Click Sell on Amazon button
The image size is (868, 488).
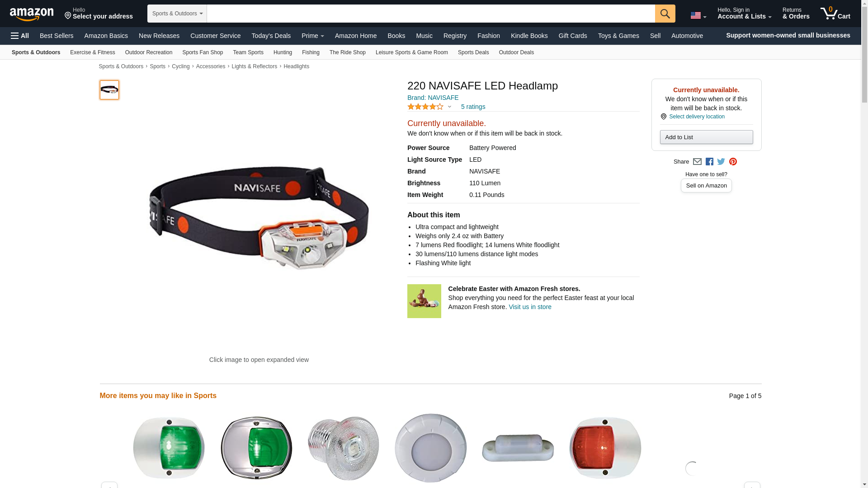706,186
